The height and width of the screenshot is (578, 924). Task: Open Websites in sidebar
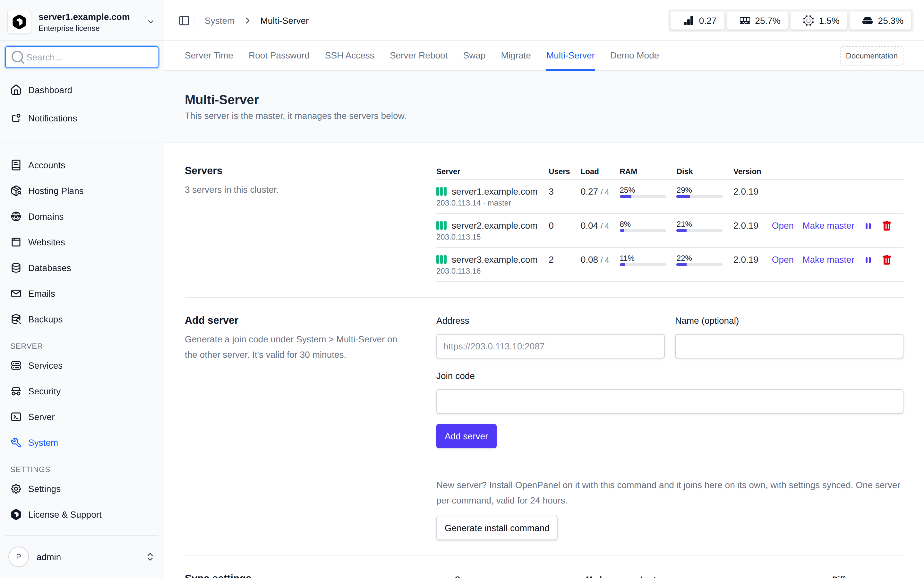point(82,242)
